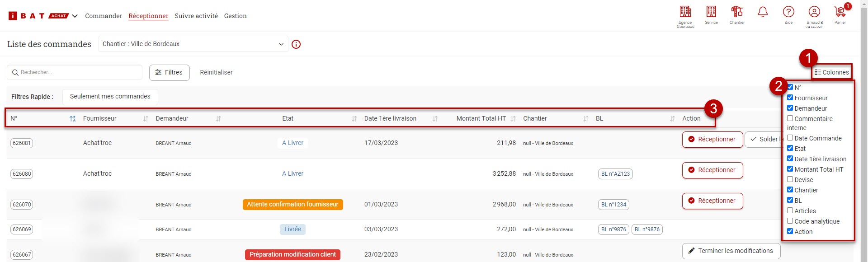
Task: Open the Panier cart icon
Action: coord(840,12)
